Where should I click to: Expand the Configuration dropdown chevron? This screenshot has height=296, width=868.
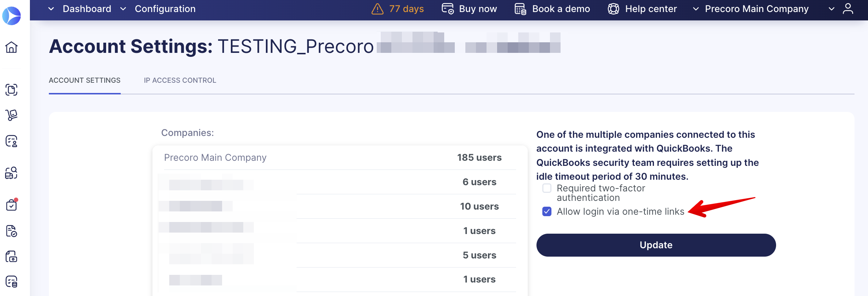pyautogui.click(x=123, y=9)
